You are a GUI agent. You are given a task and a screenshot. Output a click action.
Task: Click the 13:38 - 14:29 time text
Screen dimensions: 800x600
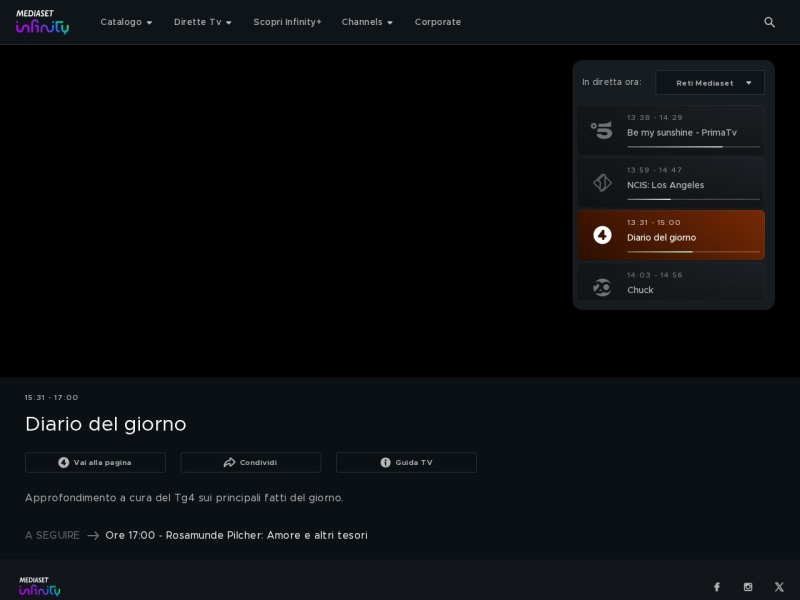[x=655, y=117]
